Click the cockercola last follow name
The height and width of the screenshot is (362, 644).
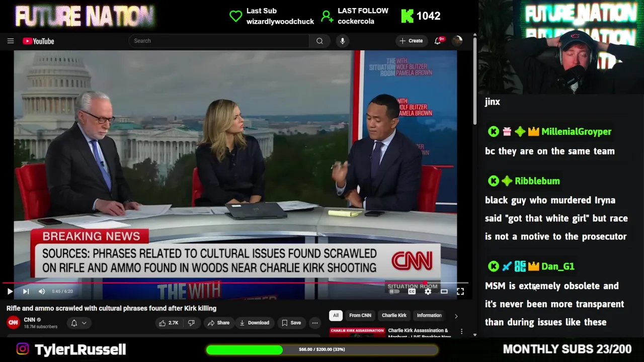tap(356, 22)
